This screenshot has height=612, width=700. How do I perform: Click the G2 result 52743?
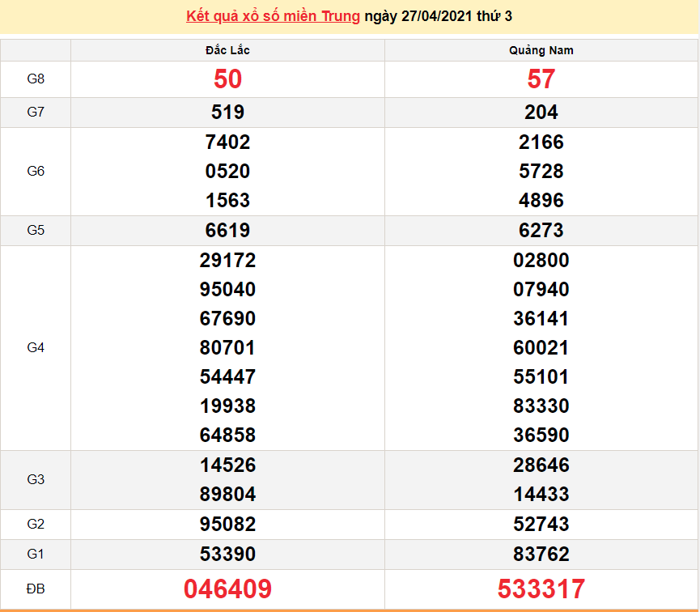(x=541, y=524)
